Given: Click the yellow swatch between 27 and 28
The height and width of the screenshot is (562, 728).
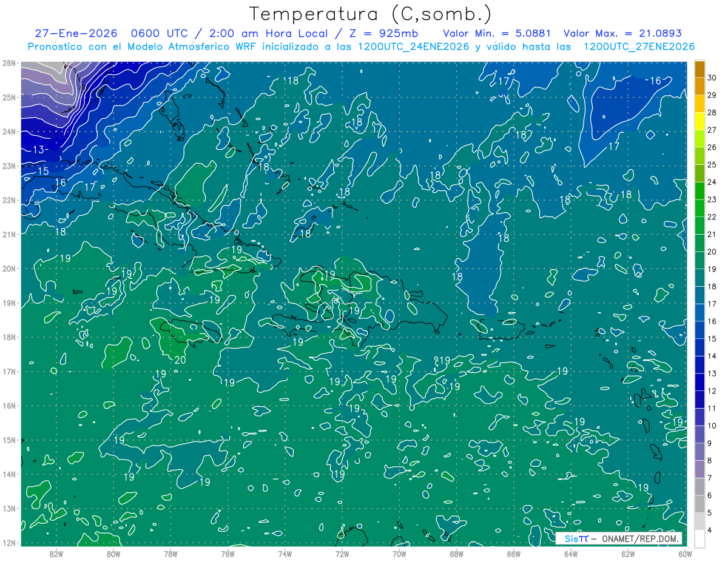Looking at the screenshot, I should pyautogui.click(x=699, y=121).
